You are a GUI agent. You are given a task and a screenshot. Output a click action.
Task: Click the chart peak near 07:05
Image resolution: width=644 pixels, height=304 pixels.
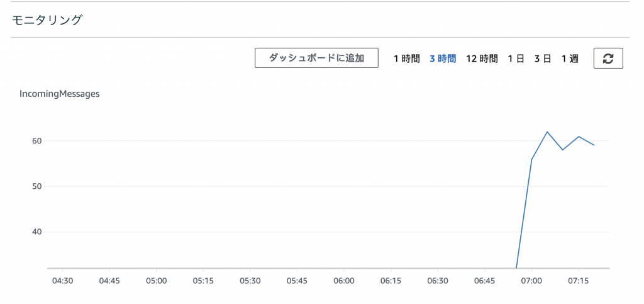click(x=547, y=132)
